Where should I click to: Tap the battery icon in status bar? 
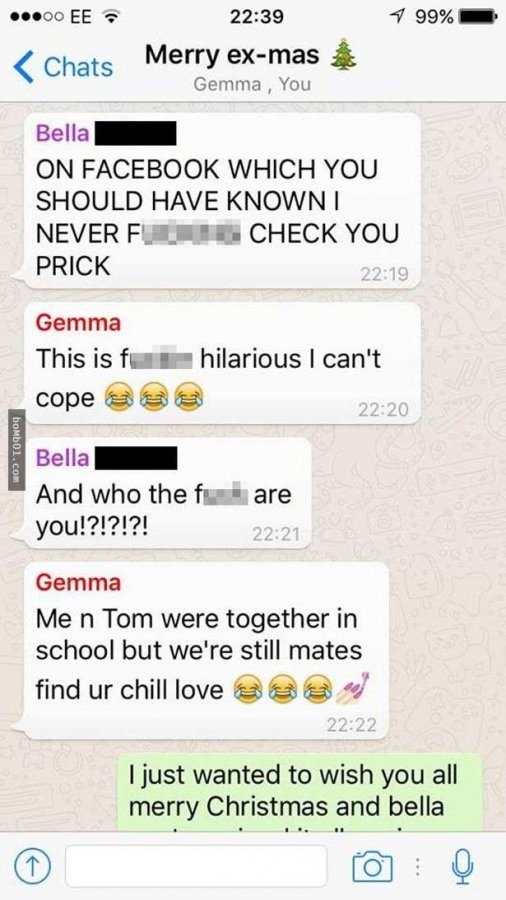coord(477,17)
